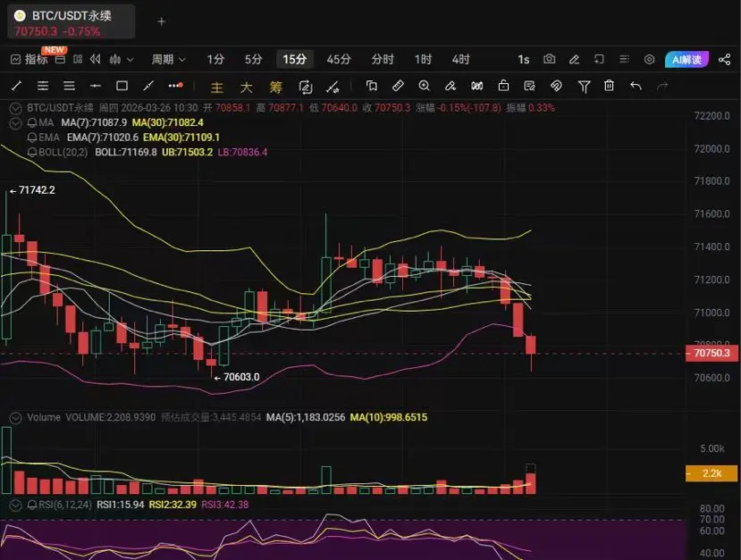
Task: Click the 70750.3 current price label on axis
Action: pos(712,353)
